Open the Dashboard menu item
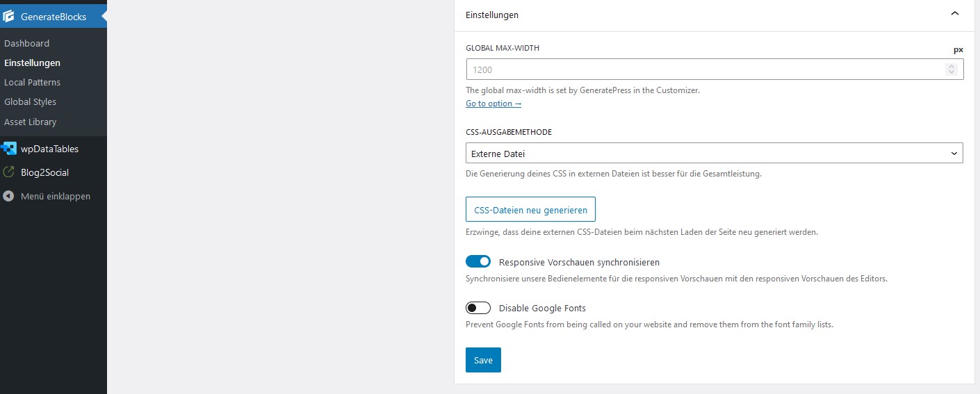This screenshot has height=394, width=980. (26, 43)
